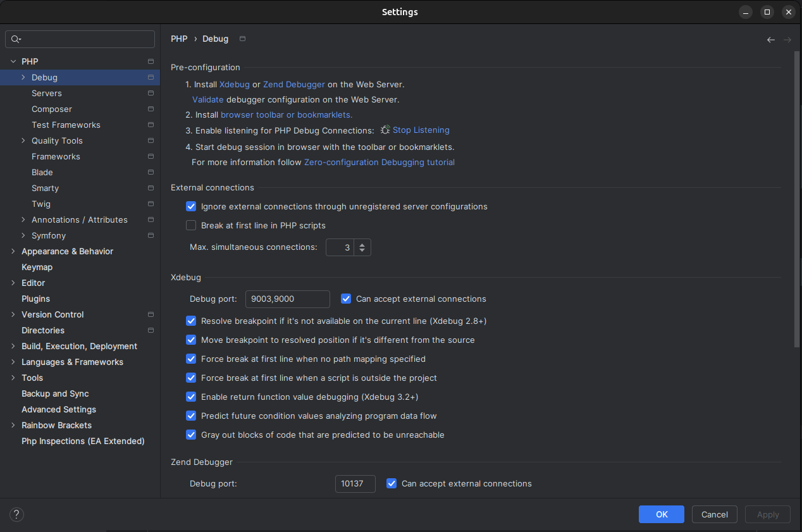
Task: Disable Gray out unreachable code blocks option
Action: (191, 435)
